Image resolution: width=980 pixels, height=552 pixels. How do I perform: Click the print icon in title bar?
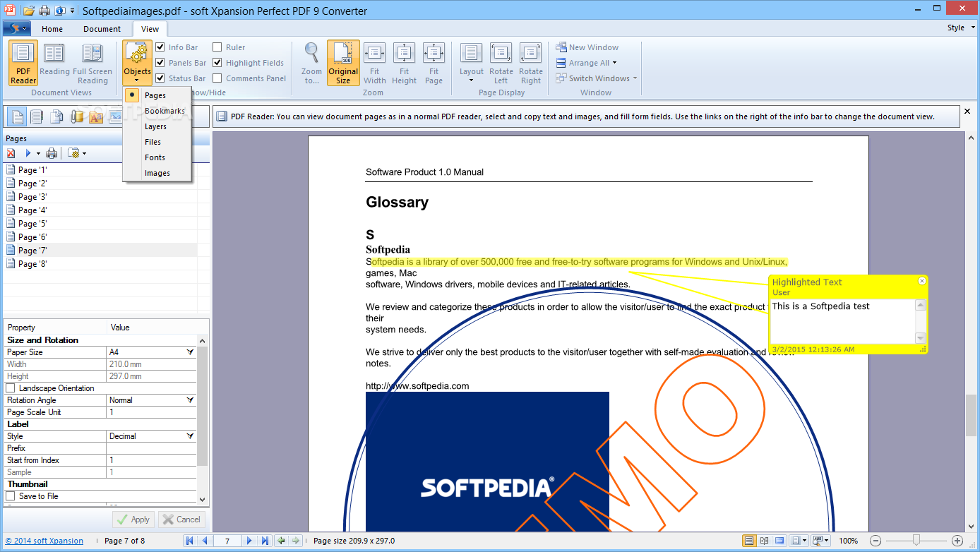tap(44, 11)
